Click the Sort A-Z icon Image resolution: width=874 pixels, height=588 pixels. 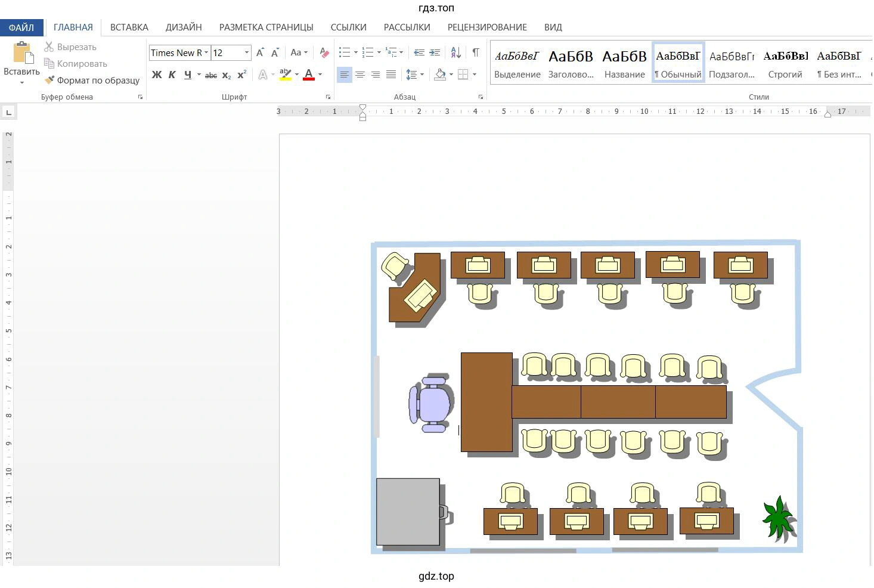pos(455,52)
